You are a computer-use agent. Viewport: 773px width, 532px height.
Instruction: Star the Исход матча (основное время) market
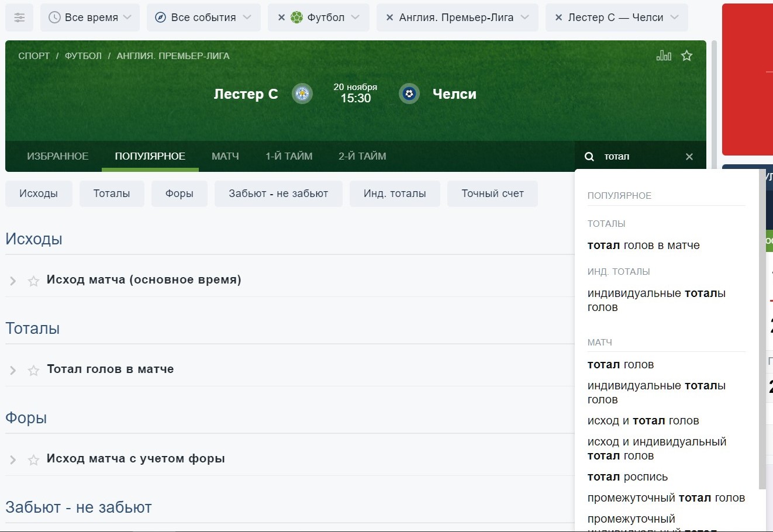pos(34,281)
